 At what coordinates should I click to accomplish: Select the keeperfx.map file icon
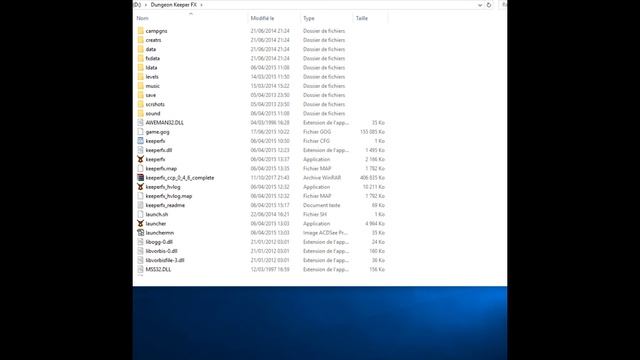click(140, 169)
